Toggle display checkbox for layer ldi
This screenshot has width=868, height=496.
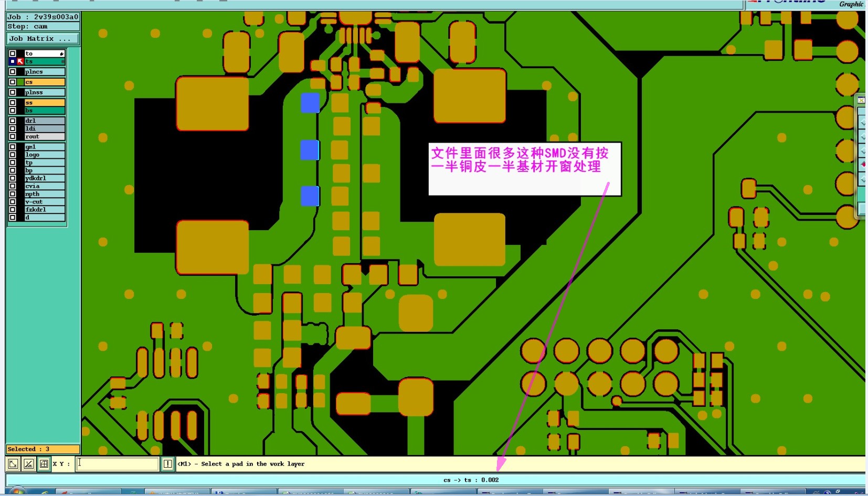click(x=13, y=128)
